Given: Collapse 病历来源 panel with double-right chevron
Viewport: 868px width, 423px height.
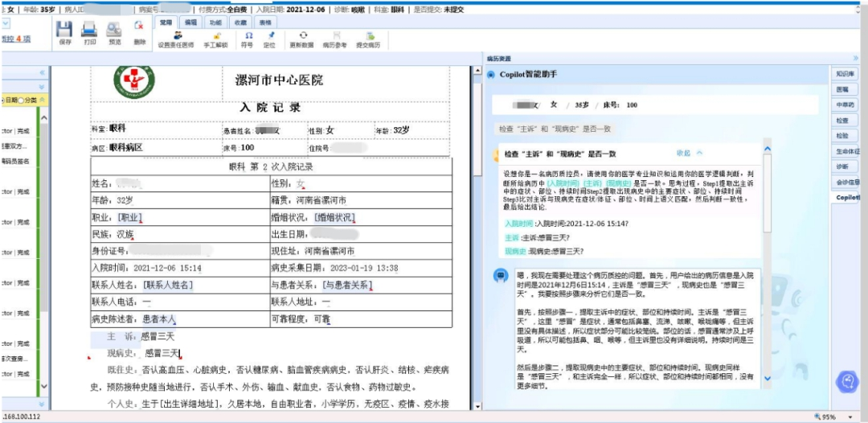Looking at the screenshot, I should (856, 58).
